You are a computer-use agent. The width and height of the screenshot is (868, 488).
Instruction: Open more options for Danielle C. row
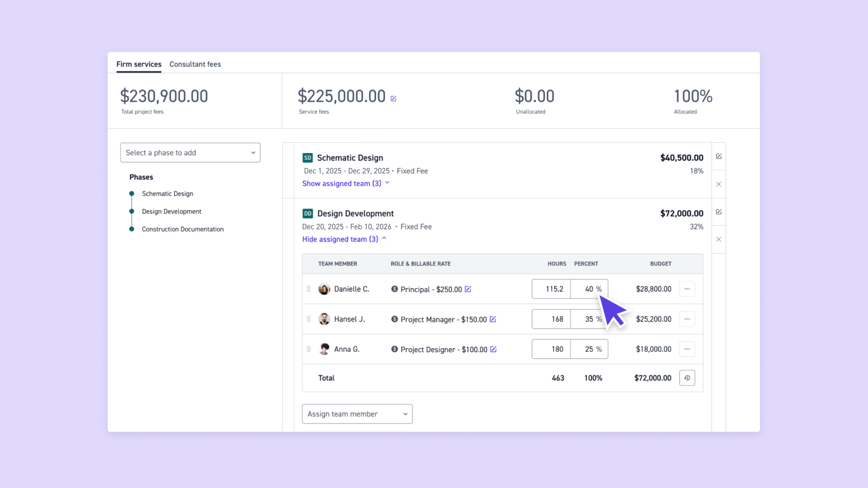coord(687,289)
